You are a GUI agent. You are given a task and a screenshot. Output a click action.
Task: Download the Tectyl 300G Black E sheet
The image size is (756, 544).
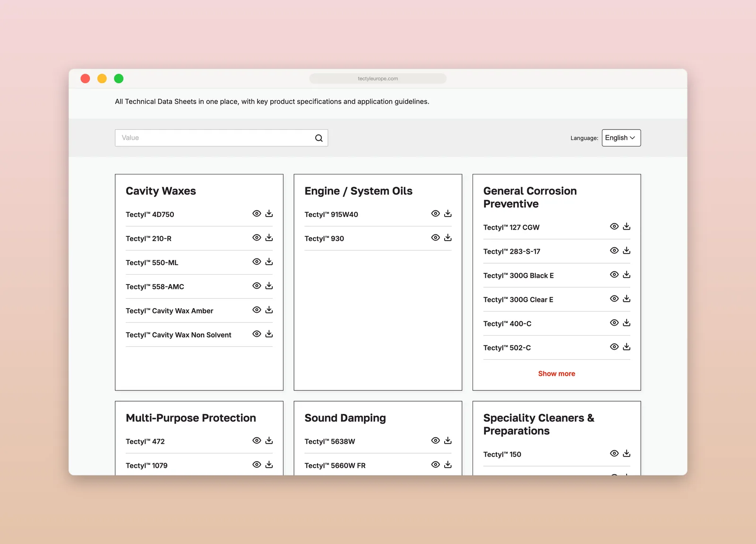coord(627,275)
